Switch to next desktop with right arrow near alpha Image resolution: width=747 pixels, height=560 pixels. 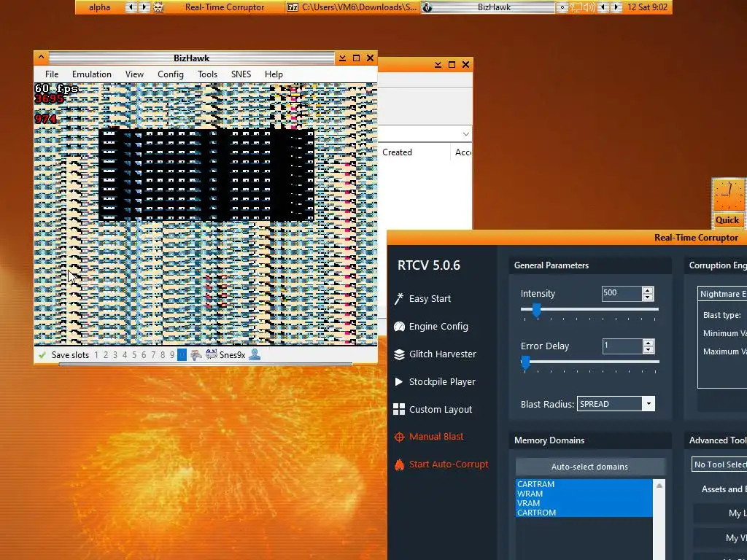tap(144, 7)
